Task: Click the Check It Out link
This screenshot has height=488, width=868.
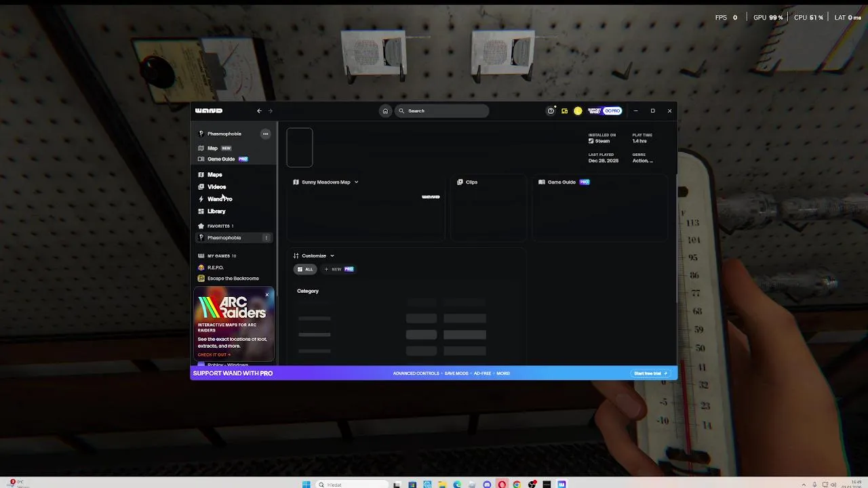Action: [x=214, y=354]
